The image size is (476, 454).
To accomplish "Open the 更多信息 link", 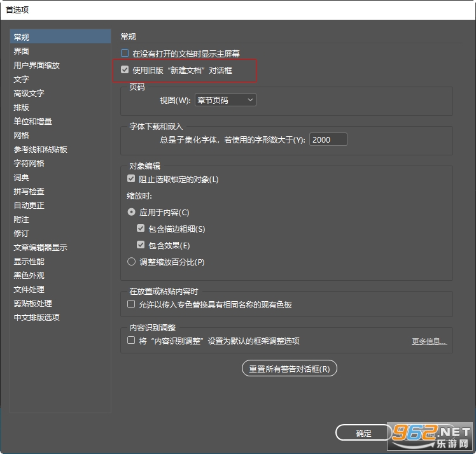I will pyautogui.click(x=430, y=341).
